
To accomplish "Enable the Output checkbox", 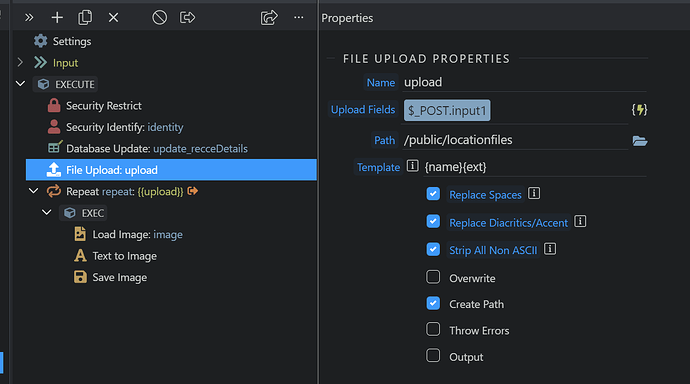I will pyautogui.click(x=433, y=355).
